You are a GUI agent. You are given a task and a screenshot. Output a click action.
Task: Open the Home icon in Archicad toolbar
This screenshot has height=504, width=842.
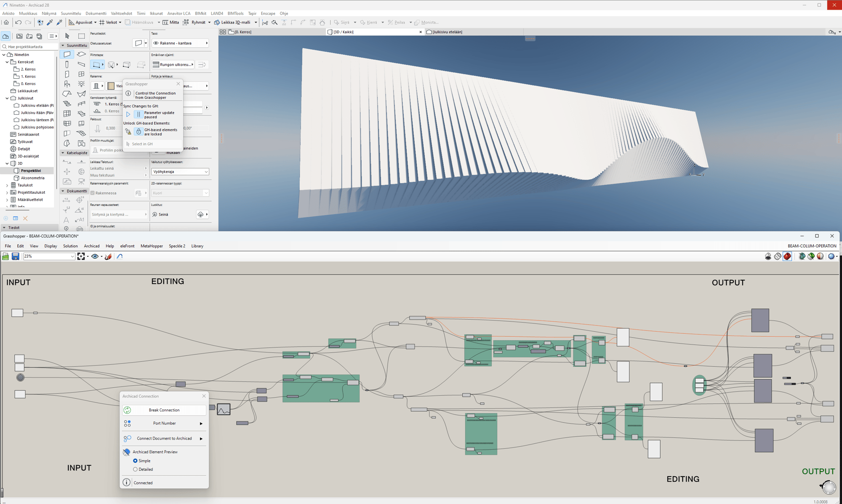point(6,22)
